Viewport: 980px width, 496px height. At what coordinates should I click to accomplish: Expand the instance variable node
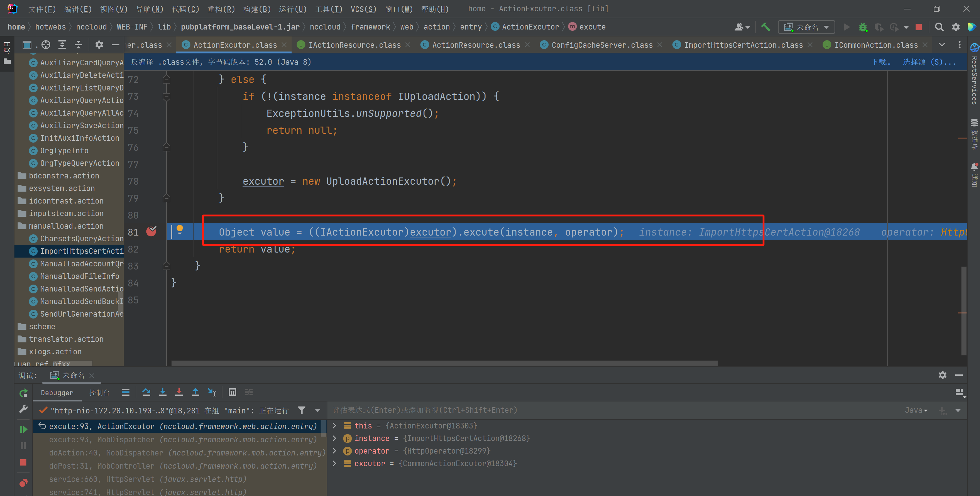point(334,438)
